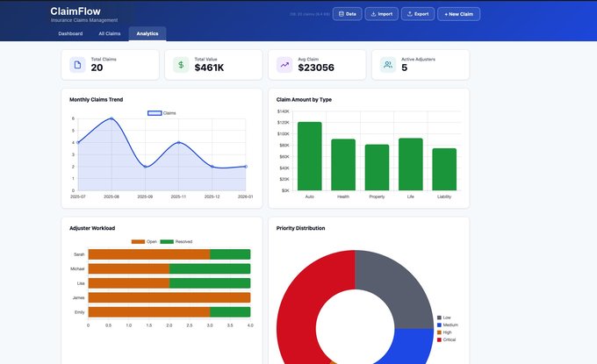This screenshot has width=597, height=364.
Task: Open the Data button in header
Action: [x=348, y=14]
